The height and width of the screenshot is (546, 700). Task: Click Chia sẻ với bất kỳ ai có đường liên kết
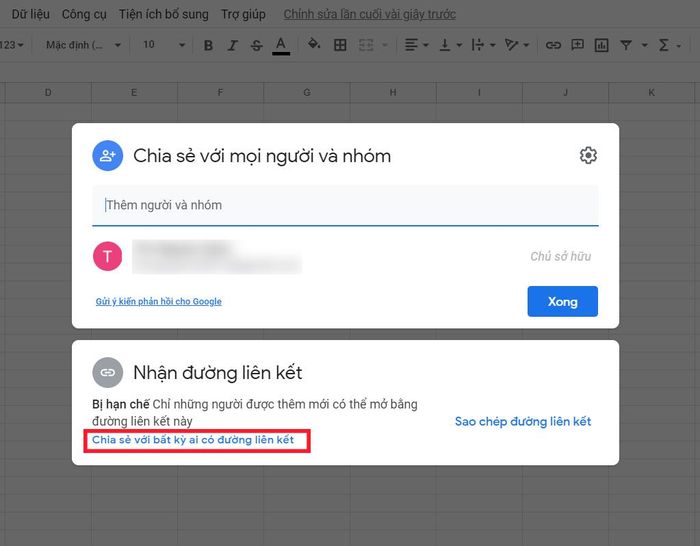coord(193,440)
